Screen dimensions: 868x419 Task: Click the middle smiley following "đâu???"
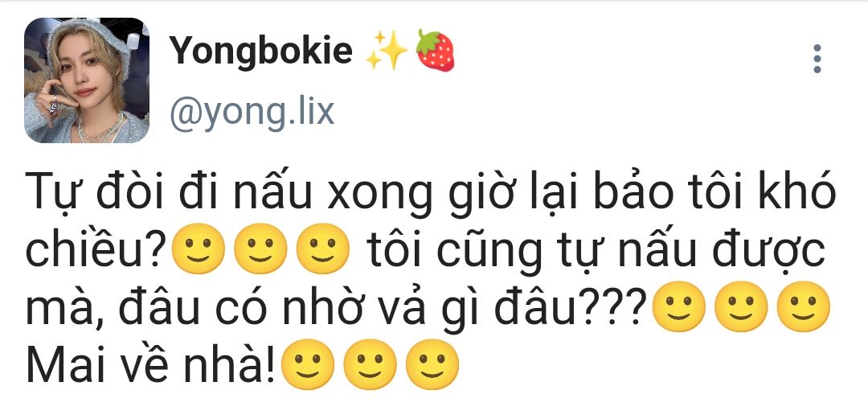pyautogui.click(x=741, y=306)
